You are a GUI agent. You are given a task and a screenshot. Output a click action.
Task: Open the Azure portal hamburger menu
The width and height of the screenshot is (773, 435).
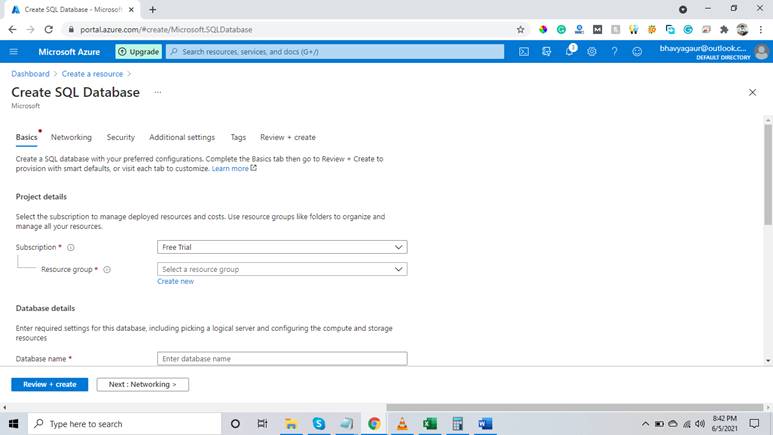[x=14, y=52]
